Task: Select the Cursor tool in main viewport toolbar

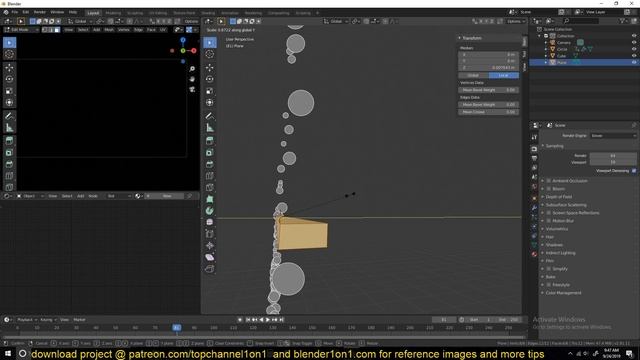Action: click(x=210, y=54)
